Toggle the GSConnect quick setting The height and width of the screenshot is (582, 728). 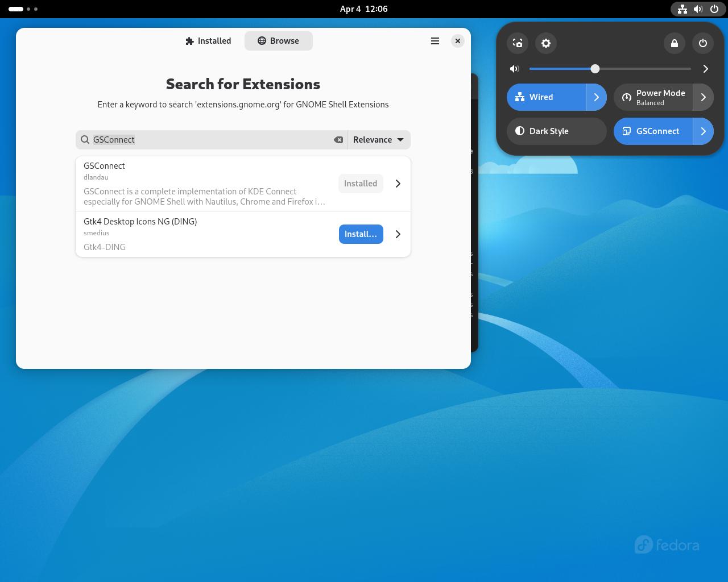[653, 131]
